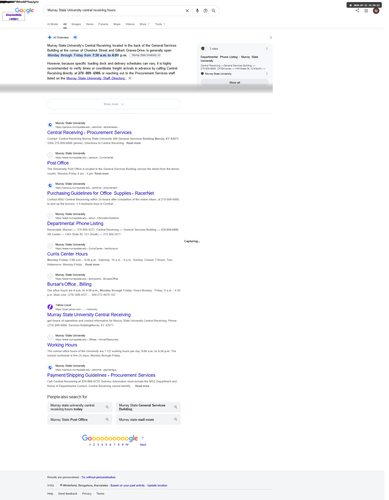This screenshot has height=500, width=389.
Task: Click favicon of Payment/Shipping Guidelines result
Action: [x=50, y=367]
